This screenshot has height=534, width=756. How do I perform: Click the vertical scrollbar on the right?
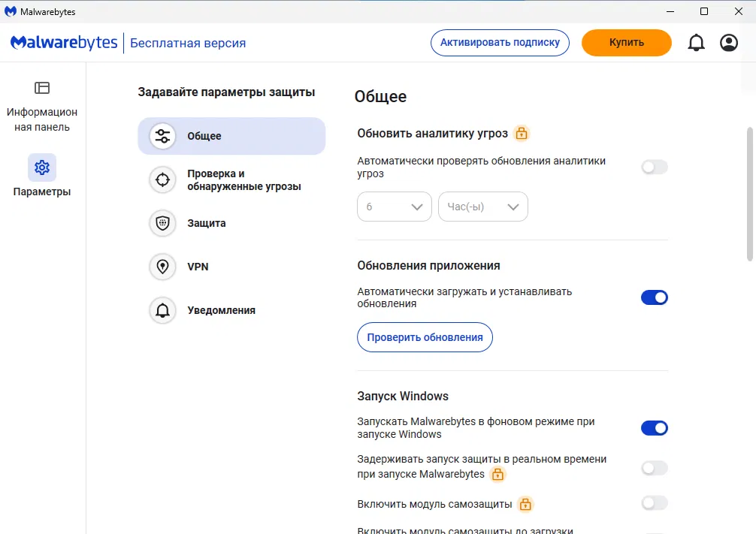click(749, 195)
